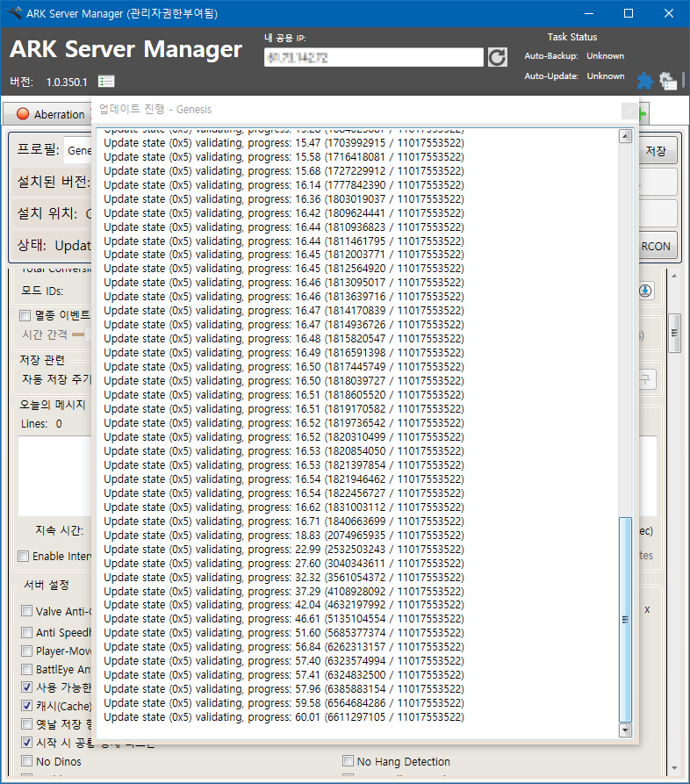Click the log line with progress 16.14
The width and height of the screenshot is (690, 784).
tap(284, 185)
